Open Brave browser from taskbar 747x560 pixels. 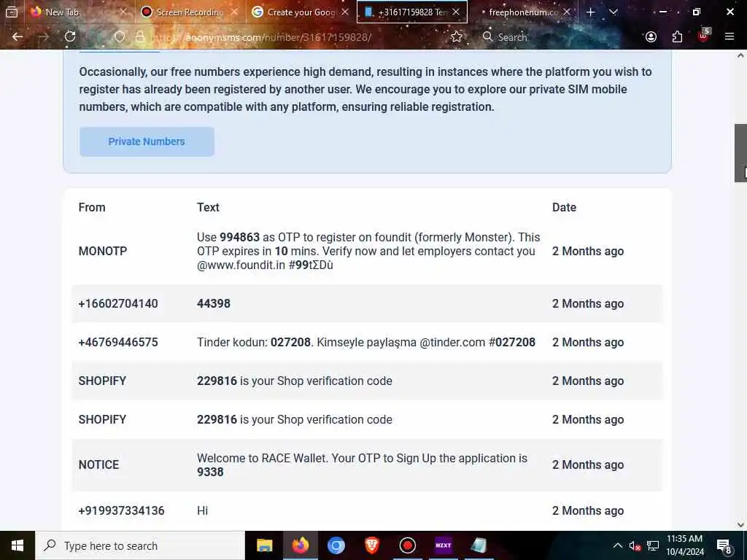pyautogui.click(x=371, y=545)
